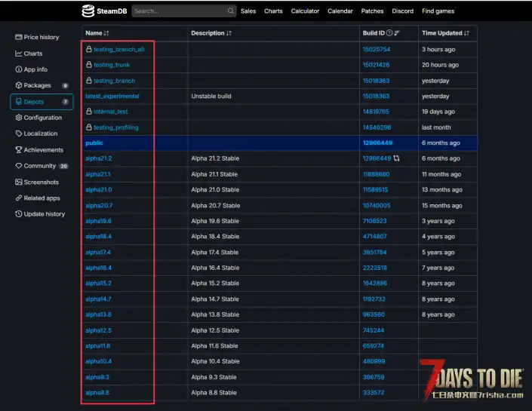The width and height of the screenshot is (532, 411).
Task: Open the alpha8.8 branch link
Action: pos(97,393)
